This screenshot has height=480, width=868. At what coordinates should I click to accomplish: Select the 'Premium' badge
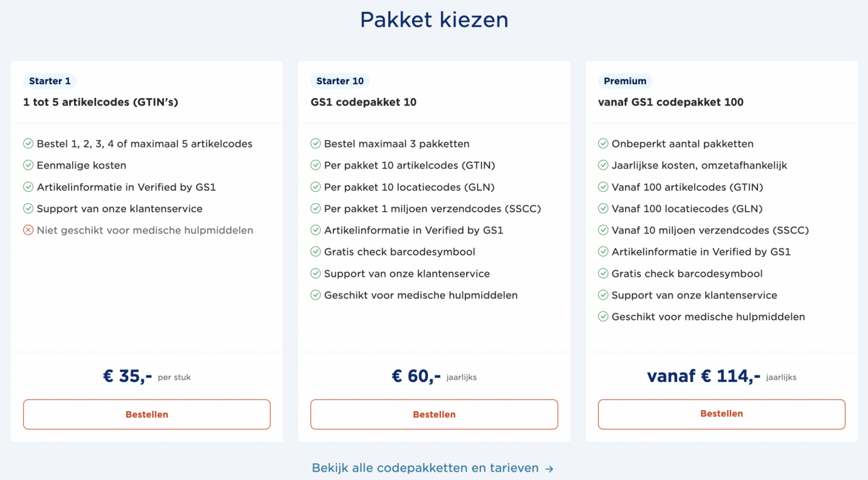click(x=625, y=81)
